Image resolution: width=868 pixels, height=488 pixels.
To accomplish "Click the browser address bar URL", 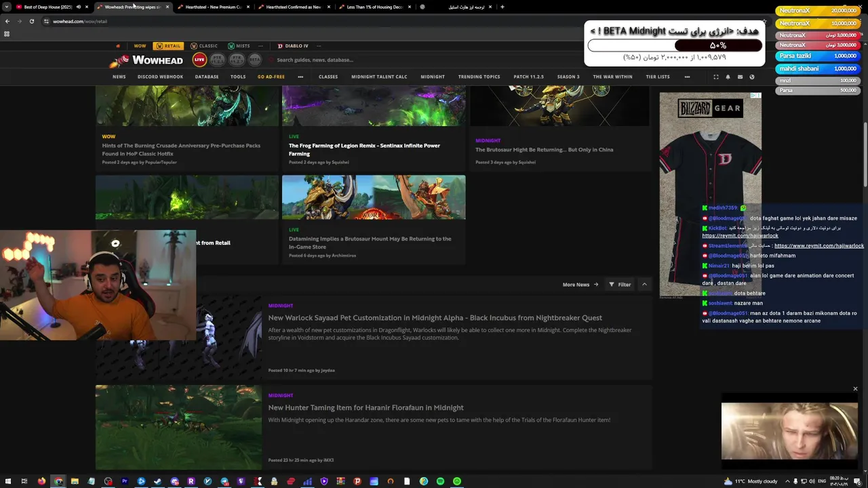I will [80, 21].
